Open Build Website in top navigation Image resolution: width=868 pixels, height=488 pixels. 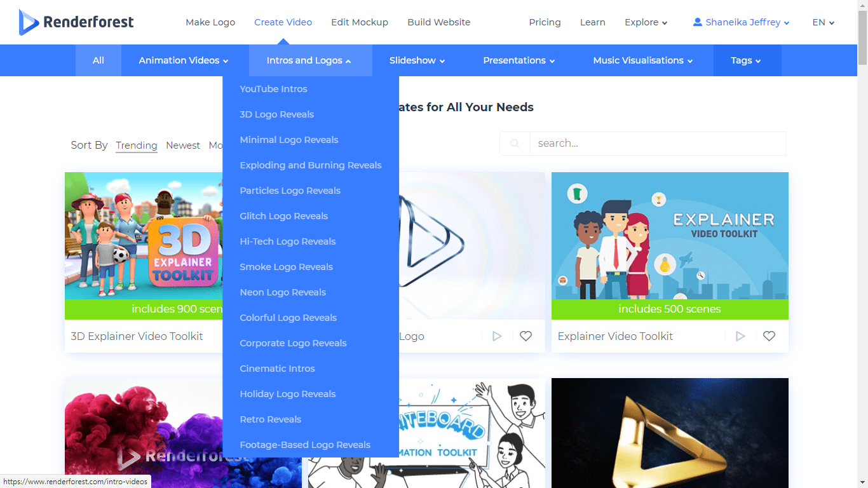pyautogui.click(x=439, y=22)
